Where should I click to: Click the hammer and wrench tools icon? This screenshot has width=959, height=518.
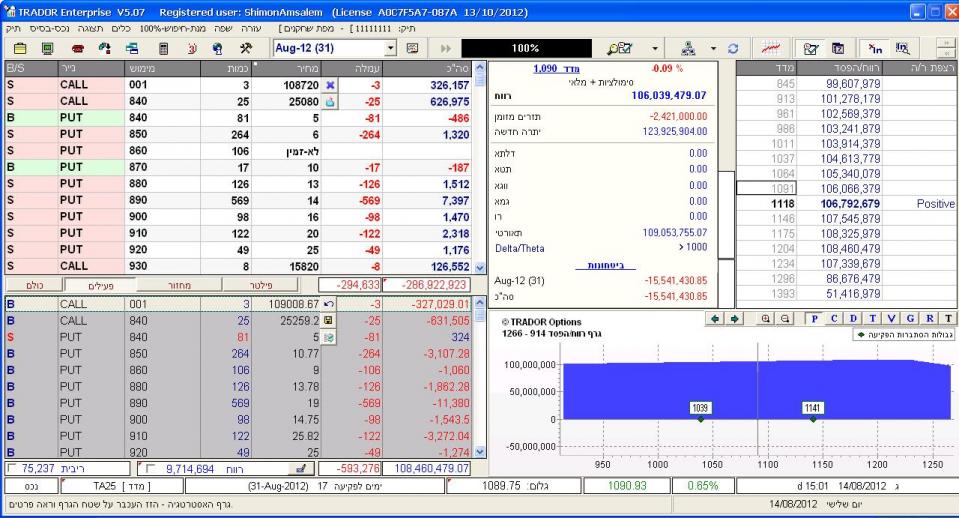pos(246,48)
